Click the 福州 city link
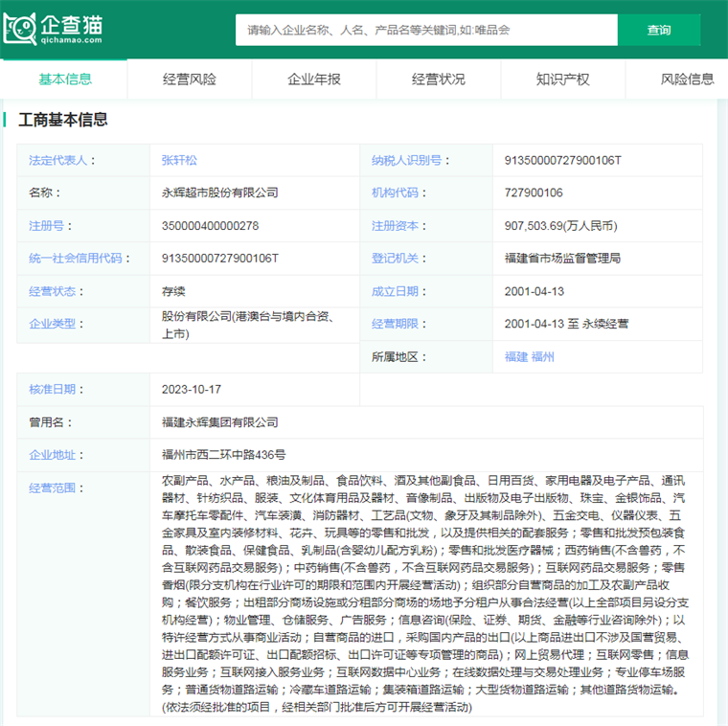728x726 pixels. pyautogui.click(x=543, y=357)
